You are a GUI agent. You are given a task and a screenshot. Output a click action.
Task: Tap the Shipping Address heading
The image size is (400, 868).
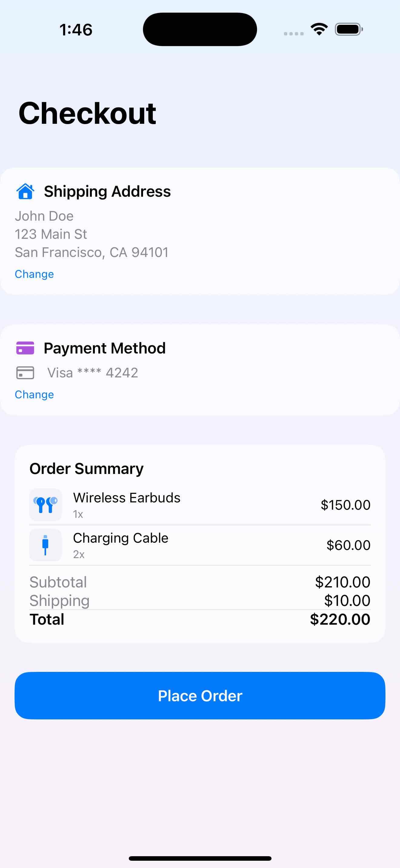[x=107, y=191]
